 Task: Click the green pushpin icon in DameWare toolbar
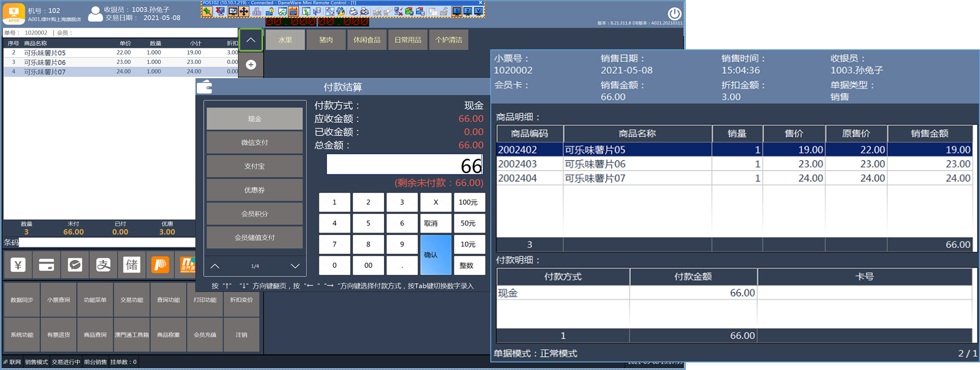[208, 11]
